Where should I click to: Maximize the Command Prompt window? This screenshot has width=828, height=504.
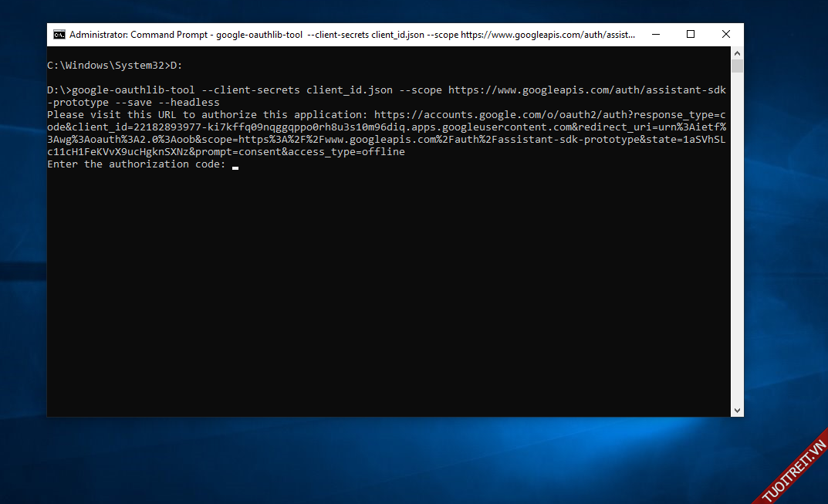point(691,35)
